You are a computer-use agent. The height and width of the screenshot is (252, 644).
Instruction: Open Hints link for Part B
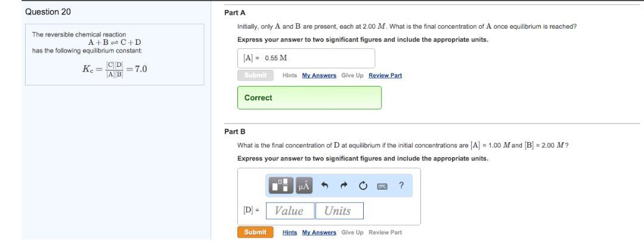pos(290,232)
